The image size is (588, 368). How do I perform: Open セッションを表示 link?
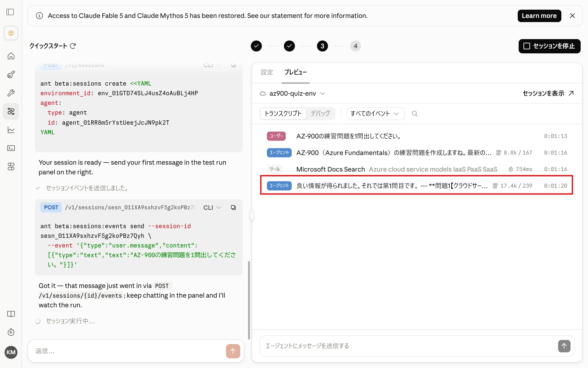[x=548, y=93]
